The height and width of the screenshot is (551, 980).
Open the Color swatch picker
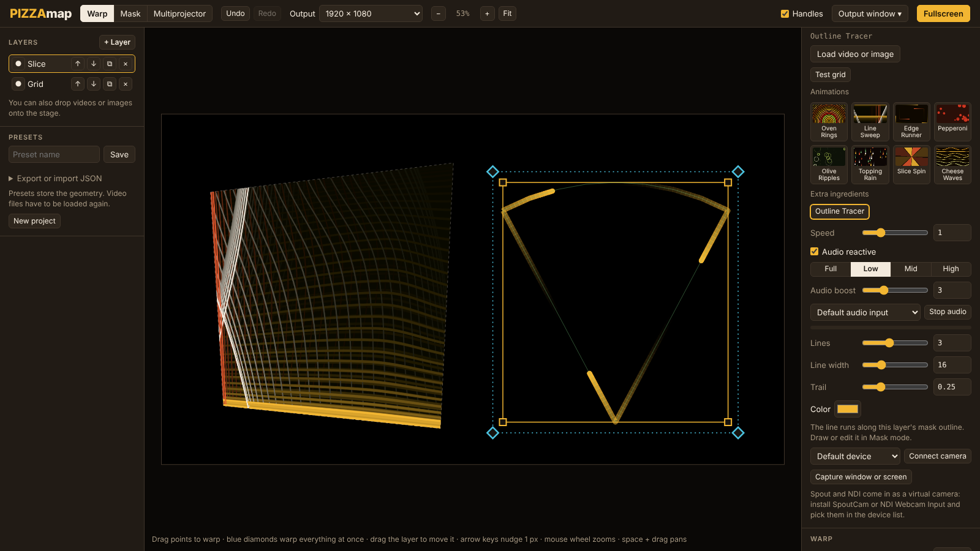click(848, 409)
